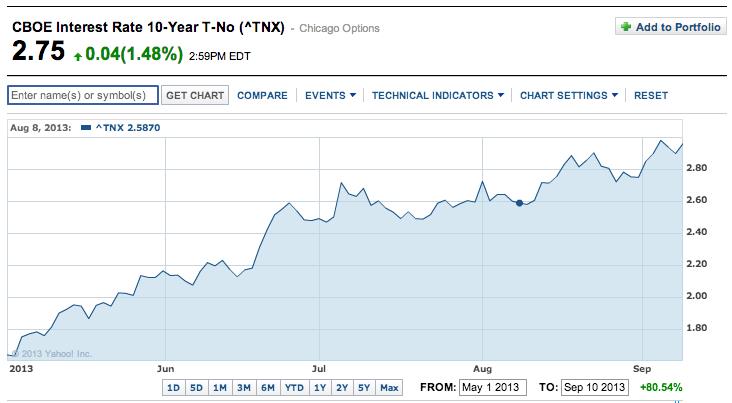Click the ^TNX 2.5870 legend value
The height and width of the screenshot is (403, 732).
coord(128,127)
